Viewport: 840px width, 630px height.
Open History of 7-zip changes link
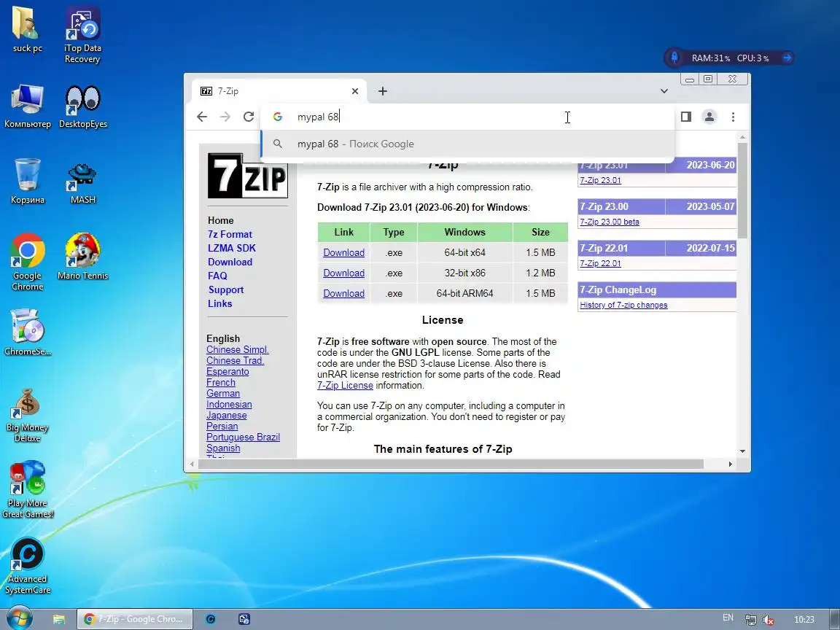point(623,305)
